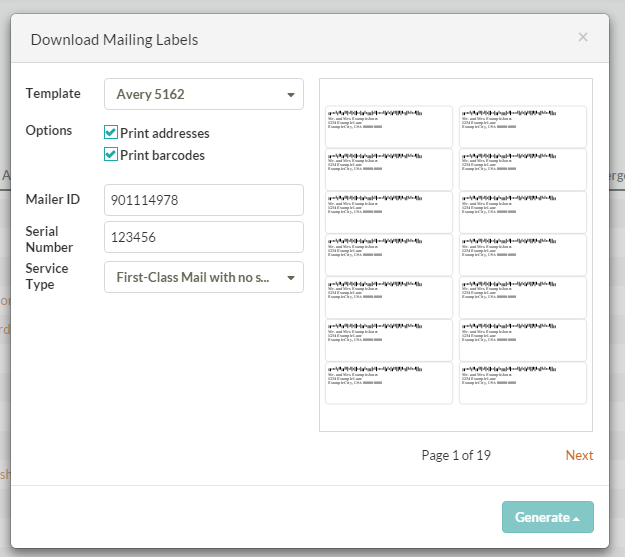Viewport: 625px width, 557px height.
Task: Go to the Next preview page
Action: 579,455
